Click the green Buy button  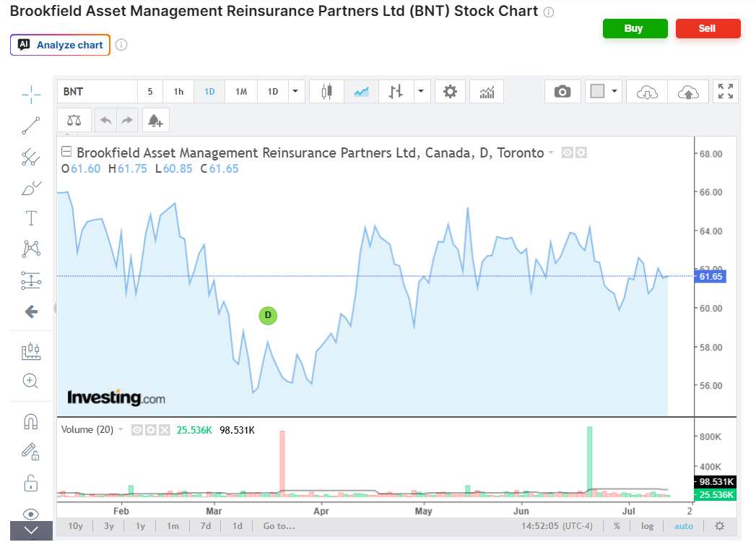tap(635, 28)
